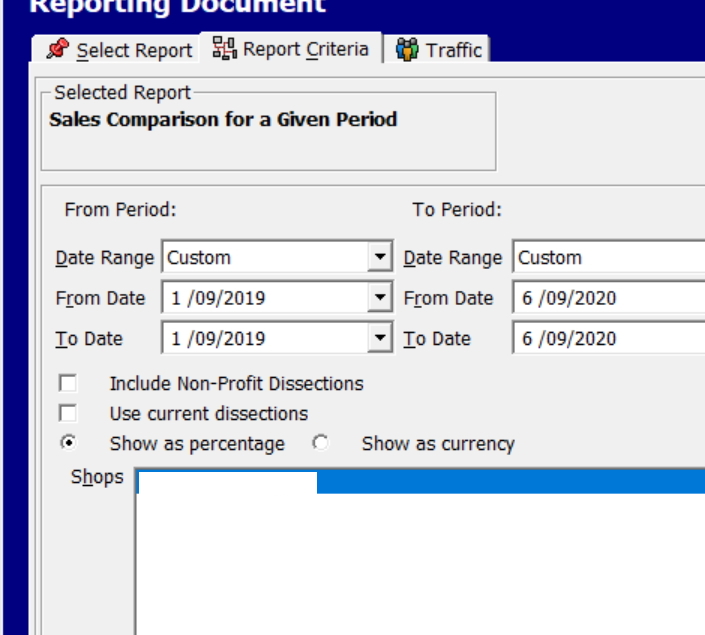Click the Shops label
Screen dimensions: 705x635
pyautogui.click(x=97, y=478)
